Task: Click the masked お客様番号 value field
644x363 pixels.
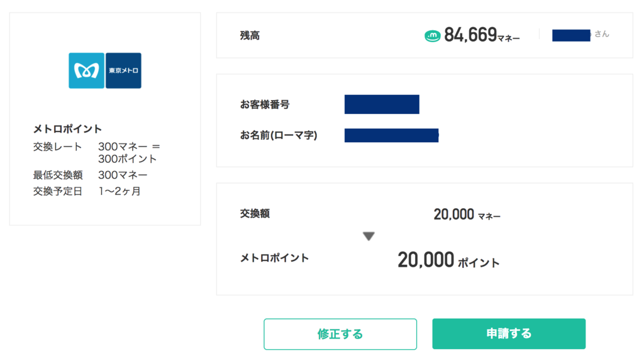Action: pyautogui.click(x=382, y=104)
